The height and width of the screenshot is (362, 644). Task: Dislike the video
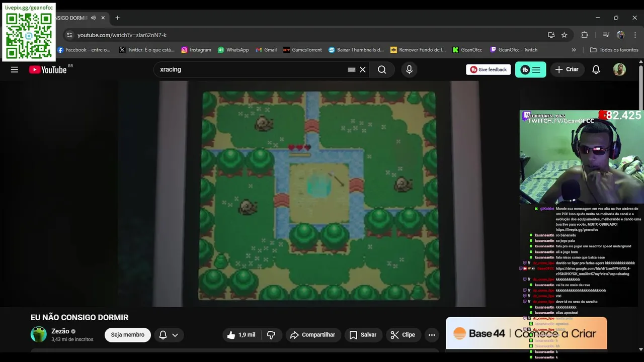pos(271,335)
